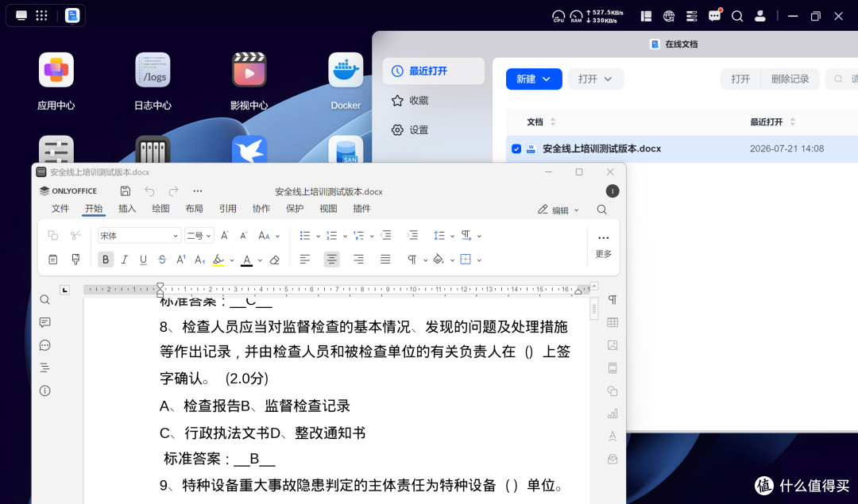This screenshot has height=504, width=858.
Task: Open the font name dropdown 宋体
Action: [139, 236]
